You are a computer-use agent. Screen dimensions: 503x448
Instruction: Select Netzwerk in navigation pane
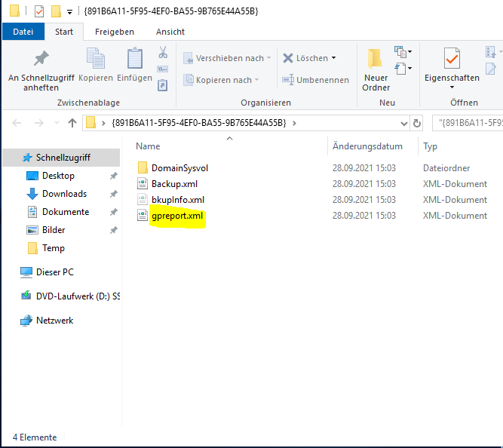pyautogui.click(x=54, y=321)
